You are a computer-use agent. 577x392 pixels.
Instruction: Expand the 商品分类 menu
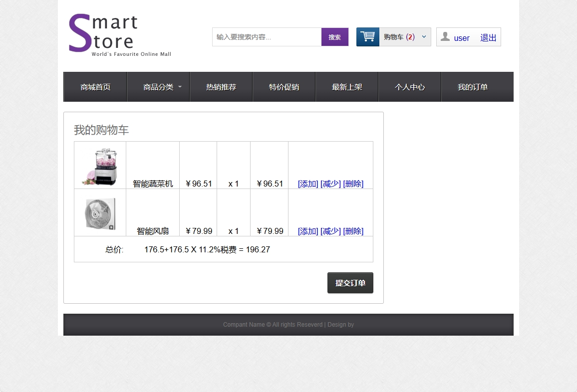point(158,87)
